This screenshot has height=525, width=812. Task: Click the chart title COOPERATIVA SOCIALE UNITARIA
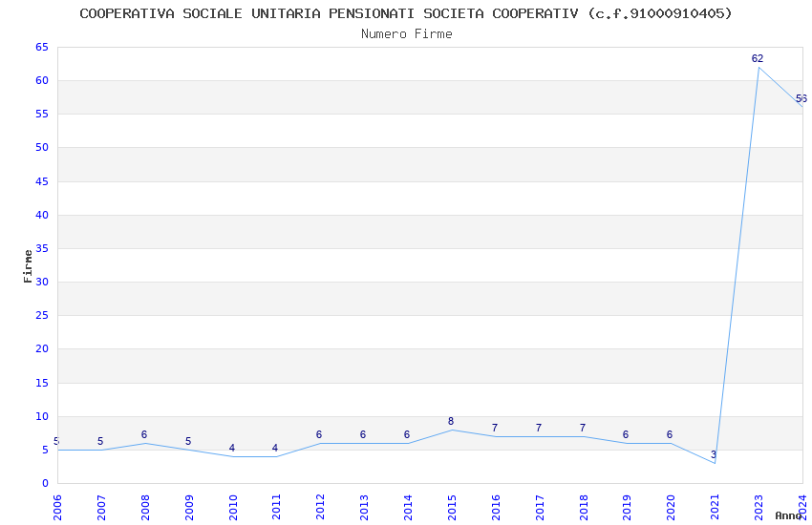point(406,13)
